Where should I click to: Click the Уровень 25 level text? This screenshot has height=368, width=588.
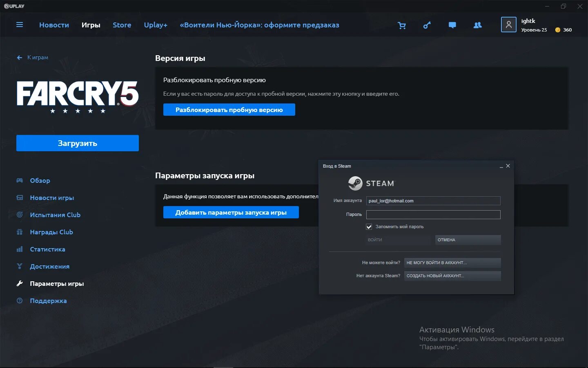(x=534, y=30)
